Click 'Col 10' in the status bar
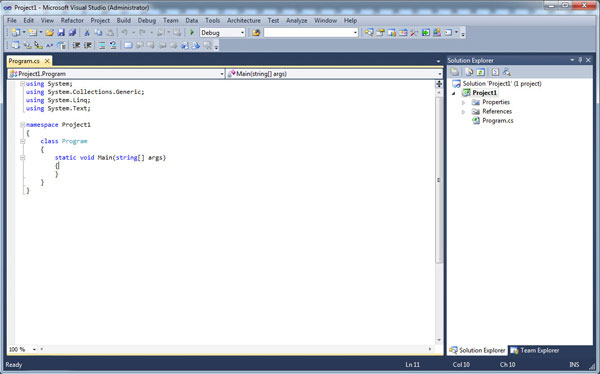 461,364
